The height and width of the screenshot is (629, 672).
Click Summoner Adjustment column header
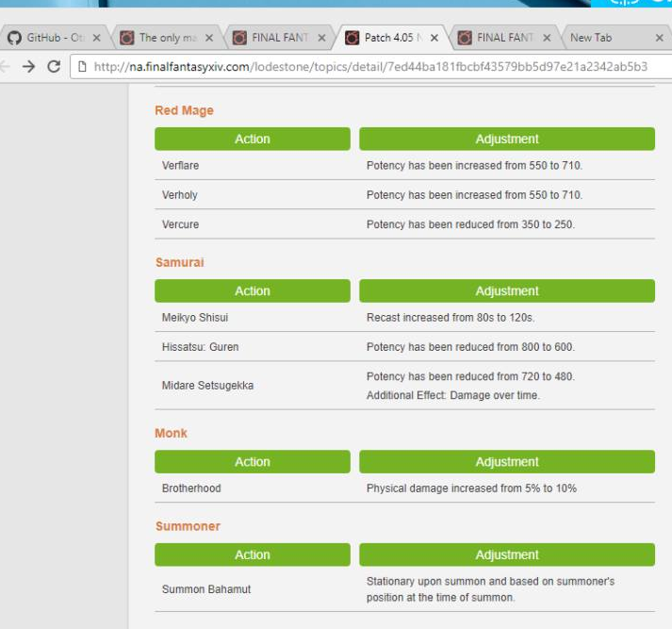507,555
